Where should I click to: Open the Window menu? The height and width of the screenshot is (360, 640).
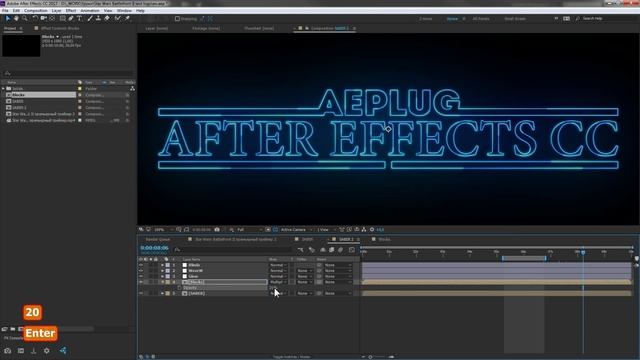click(x=124, y=11)
